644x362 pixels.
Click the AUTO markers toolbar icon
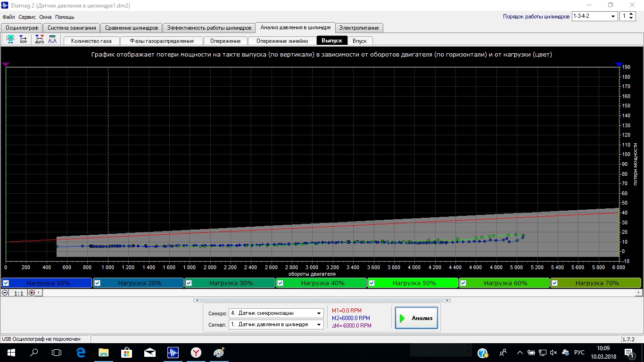click(x=39, y=40)
